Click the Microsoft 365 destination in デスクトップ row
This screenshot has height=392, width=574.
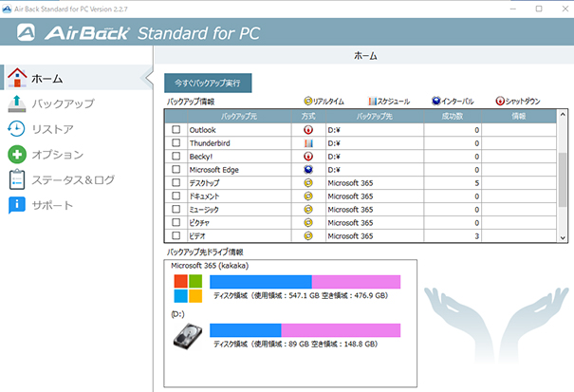click(x=375, y=183)
